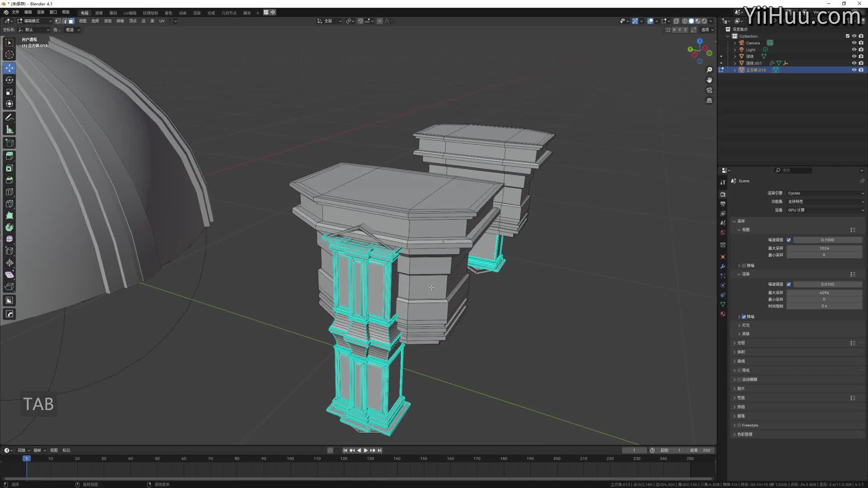Image resolution: width=868 pixels, height=488 pixels.
Task: Select the Move tool in toolbar
Action: 9,68
